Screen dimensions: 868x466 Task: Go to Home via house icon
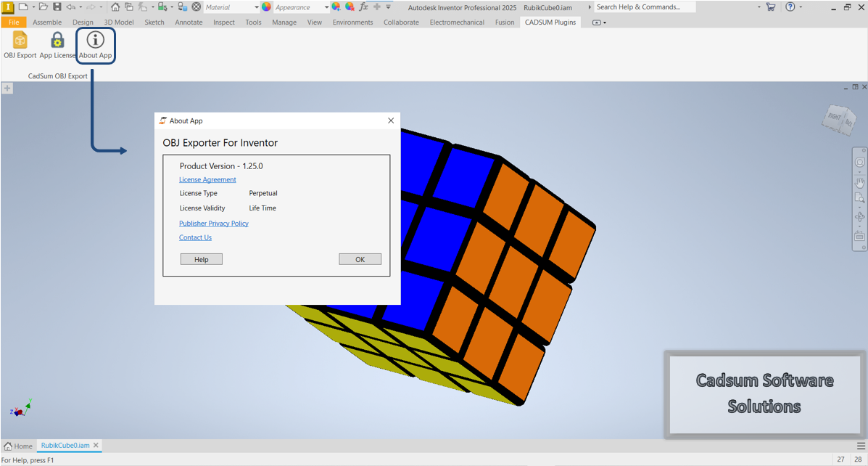115,7
